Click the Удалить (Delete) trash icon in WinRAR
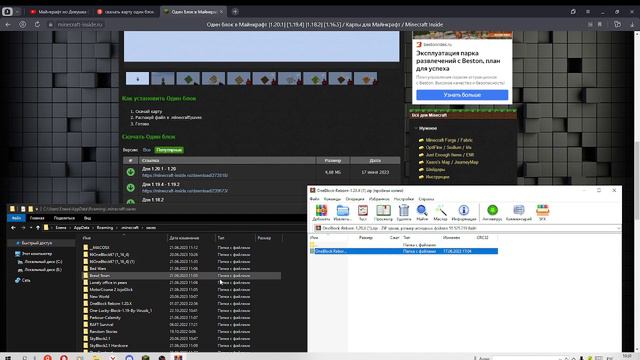This screenshot has height=360, width=640. point(404,213)
